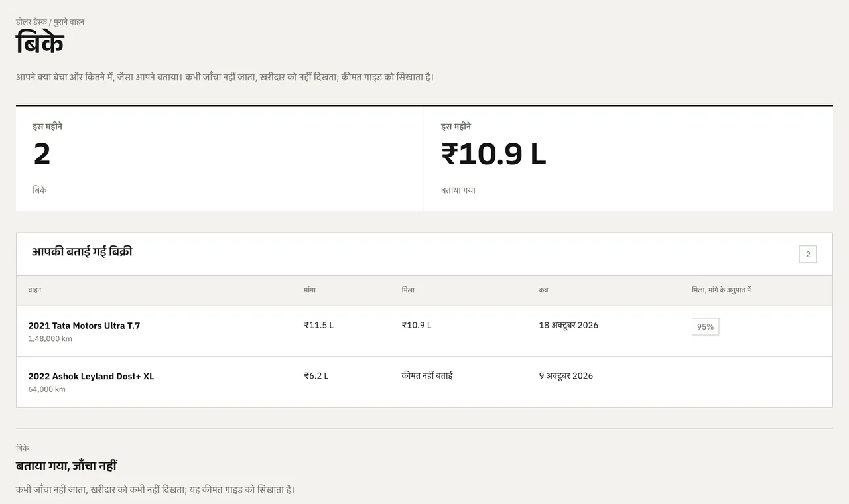Viewport: 849px width, 504px height.
Task: Click ₹10.9 L received in the Tata row
Action: point(417,325)
